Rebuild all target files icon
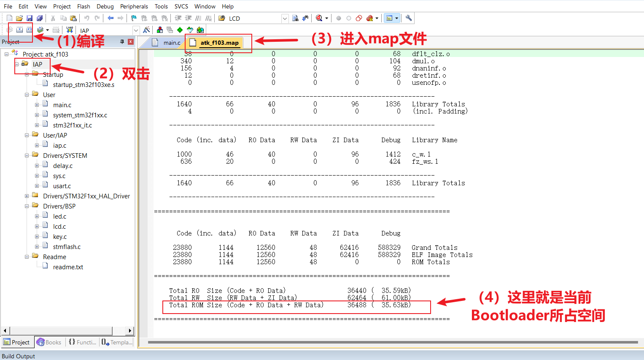The height and width of the screenshot is (360, 644). (30, 30)
